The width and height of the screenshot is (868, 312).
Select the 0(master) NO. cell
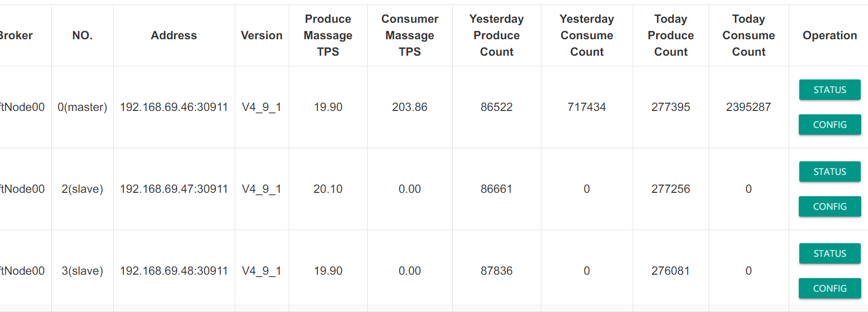point(82,107)
